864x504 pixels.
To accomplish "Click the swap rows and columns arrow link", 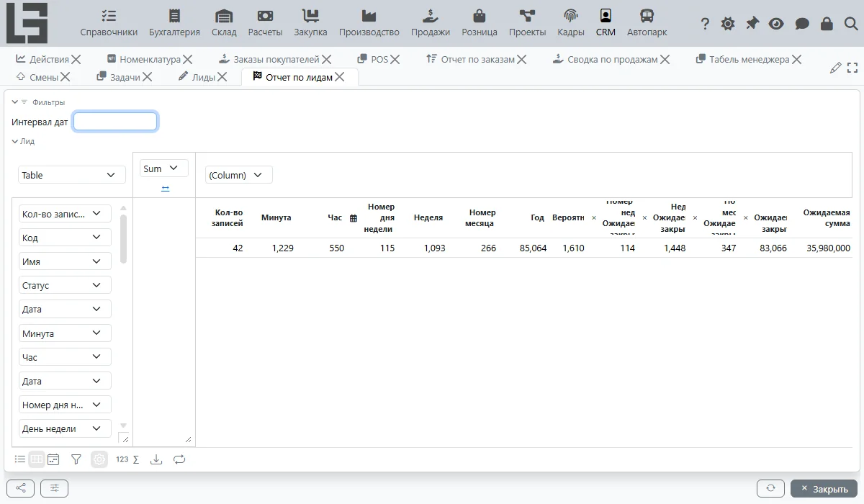I will 165,188.
